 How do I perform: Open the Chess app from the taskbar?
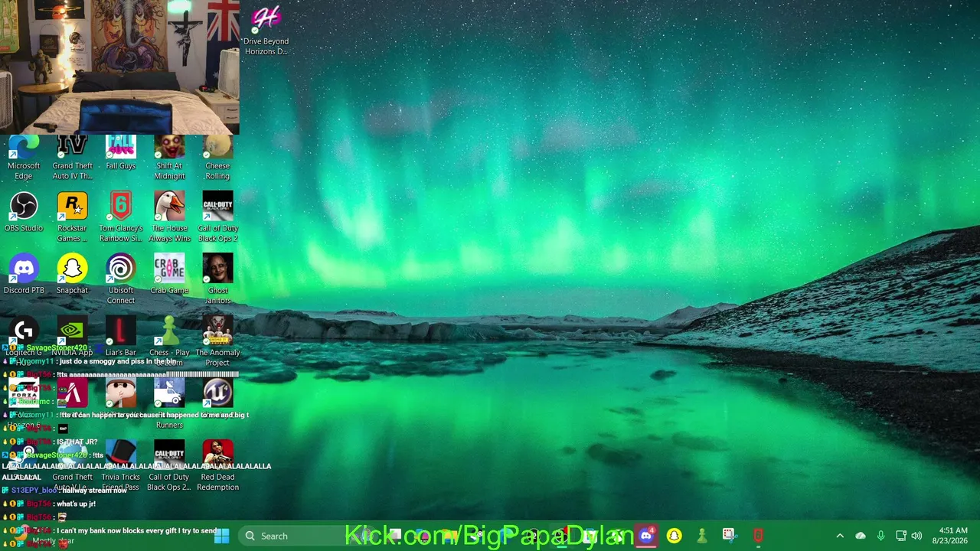701,536
